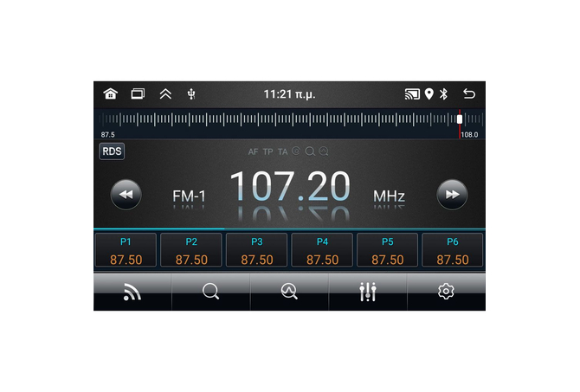Viewport: 580px width, 392px height.
Task: Select preset P3 station
Action: [x=256, y=250]
